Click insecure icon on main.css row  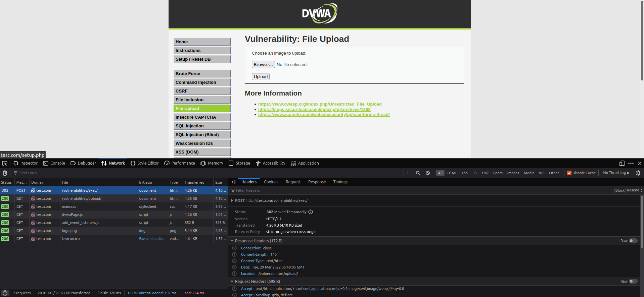click(x=33, y=206)
